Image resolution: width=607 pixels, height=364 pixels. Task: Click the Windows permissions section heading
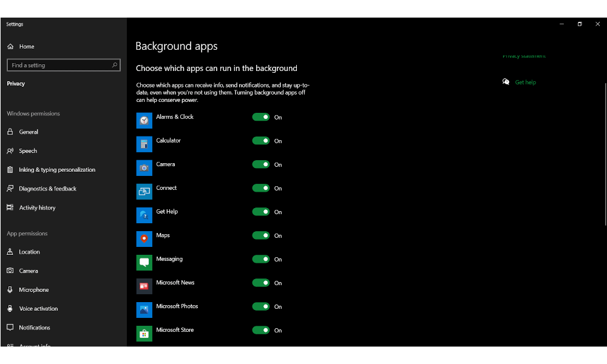pos(33,113)
